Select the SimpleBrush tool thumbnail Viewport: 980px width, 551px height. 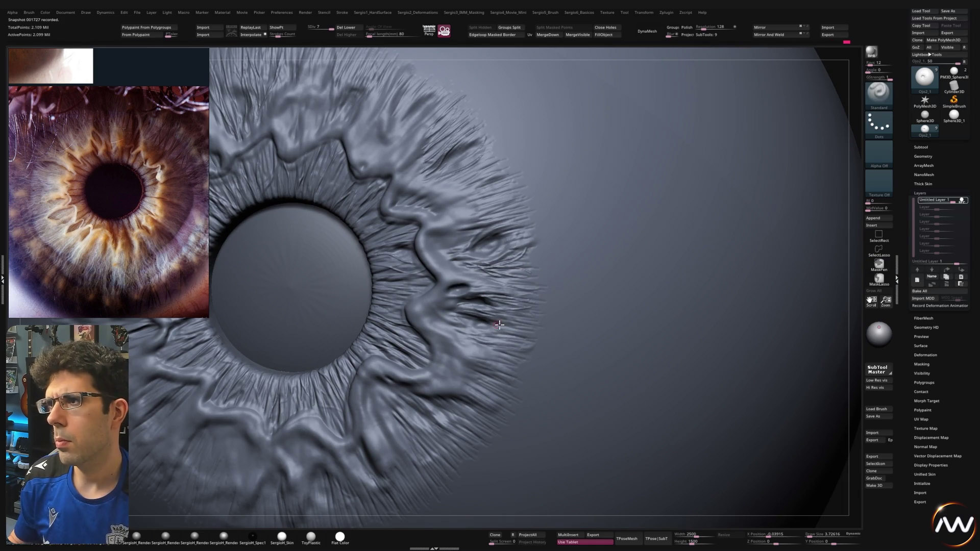point(953,100)
